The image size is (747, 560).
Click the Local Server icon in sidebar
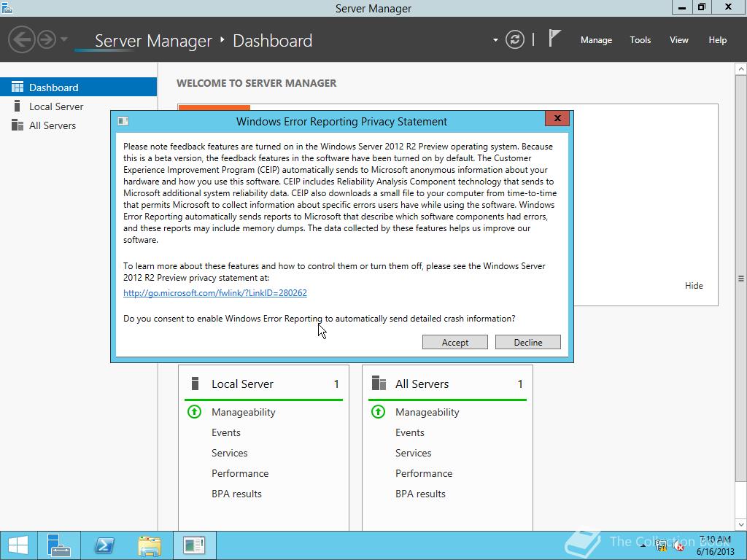click(x=18, y=106)
